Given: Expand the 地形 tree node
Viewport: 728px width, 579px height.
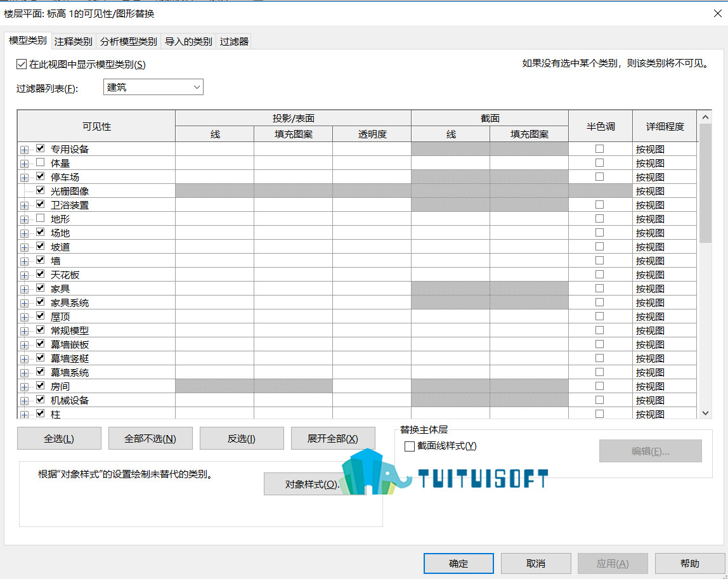Looking at the screenshot, I should [x=24, y=219].
